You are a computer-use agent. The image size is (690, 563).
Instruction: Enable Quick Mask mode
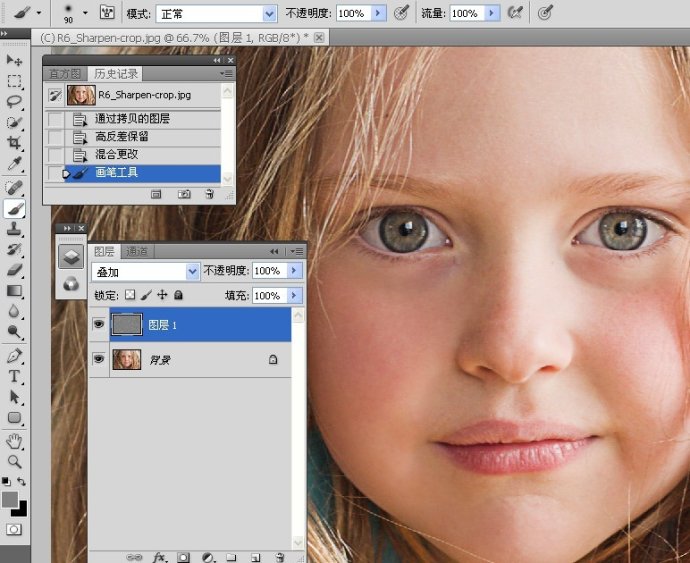pos(14,530)
